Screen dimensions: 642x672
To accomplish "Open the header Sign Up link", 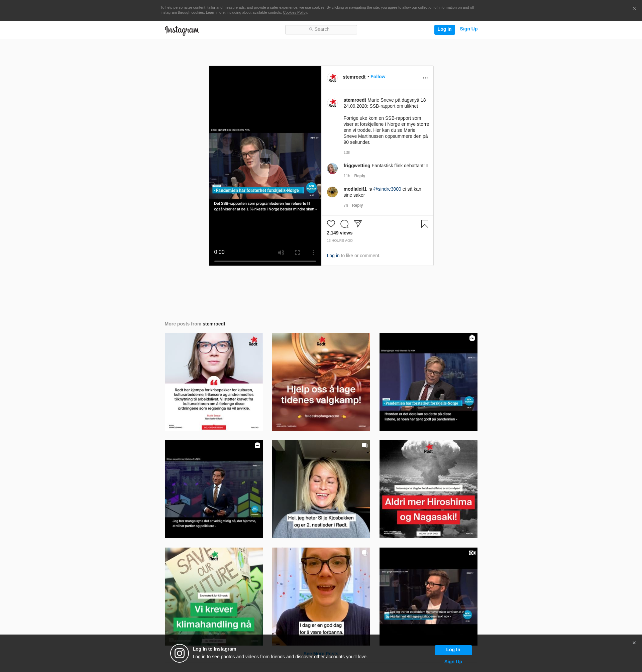I will point(468,29).
